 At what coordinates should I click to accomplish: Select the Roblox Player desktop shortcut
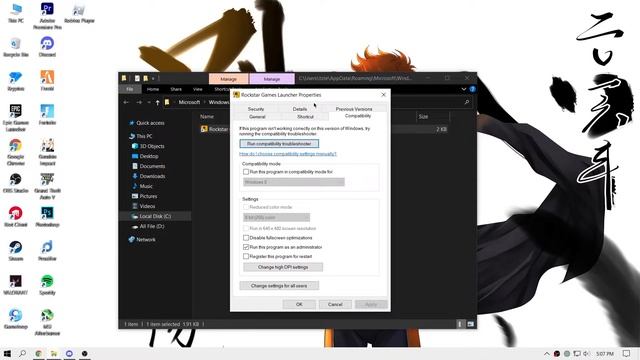(x=79, y=13)
